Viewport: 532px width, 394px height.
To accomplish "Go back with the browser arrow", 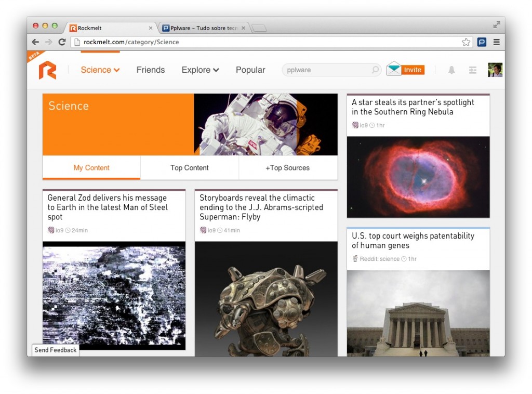I will coord(35,42).
